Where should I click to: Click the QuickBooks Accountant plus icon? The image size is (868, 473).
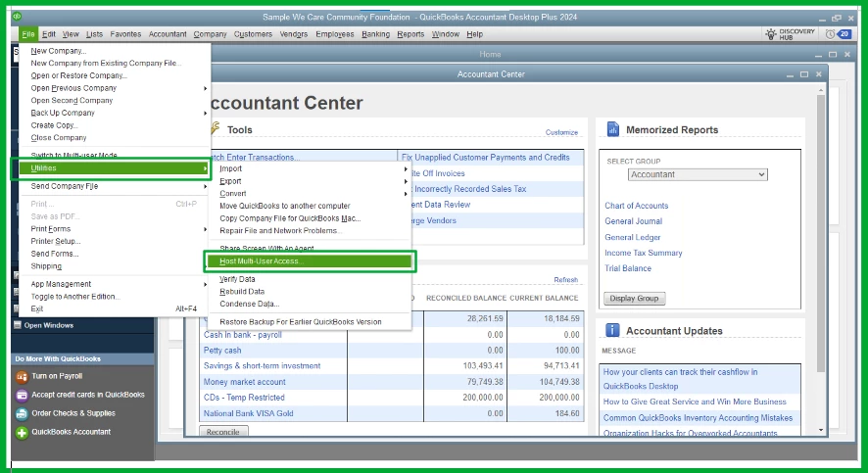[x=22, y=433]
